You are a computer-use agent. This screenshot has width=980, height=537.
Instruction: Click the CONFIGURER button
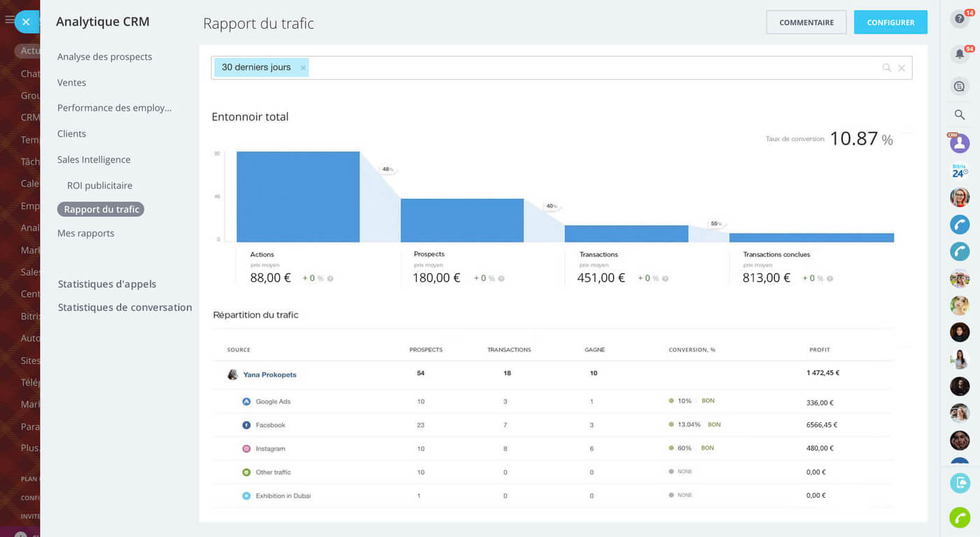[x=890, y=22]
